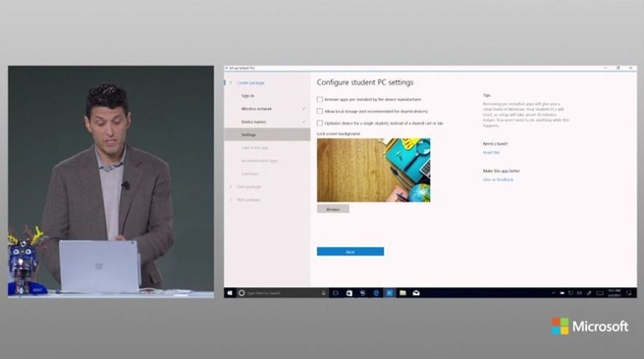The height and width of the screenshot is (359, 644).
Task: Tick Optimize device for a single student
Action: click(319, 123)
